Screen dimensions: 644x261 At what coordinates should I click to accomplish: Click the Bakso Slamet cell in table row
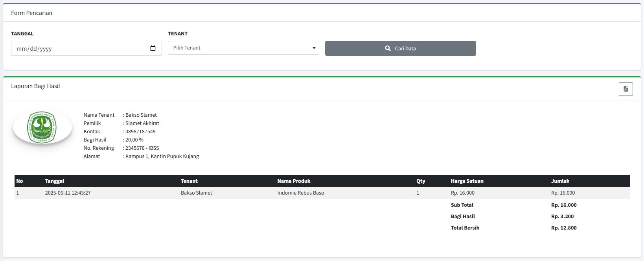pyautogui.click(x=196, y=193)
